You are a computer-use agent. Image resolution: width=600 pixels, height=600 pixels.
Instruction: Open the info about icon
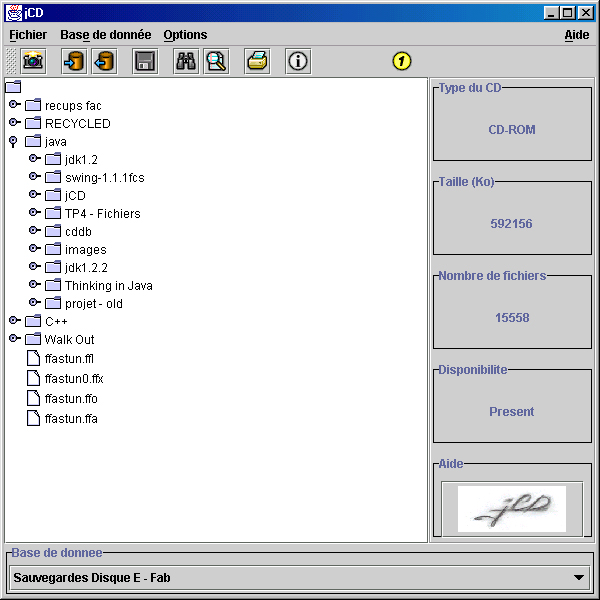(297, 61)
